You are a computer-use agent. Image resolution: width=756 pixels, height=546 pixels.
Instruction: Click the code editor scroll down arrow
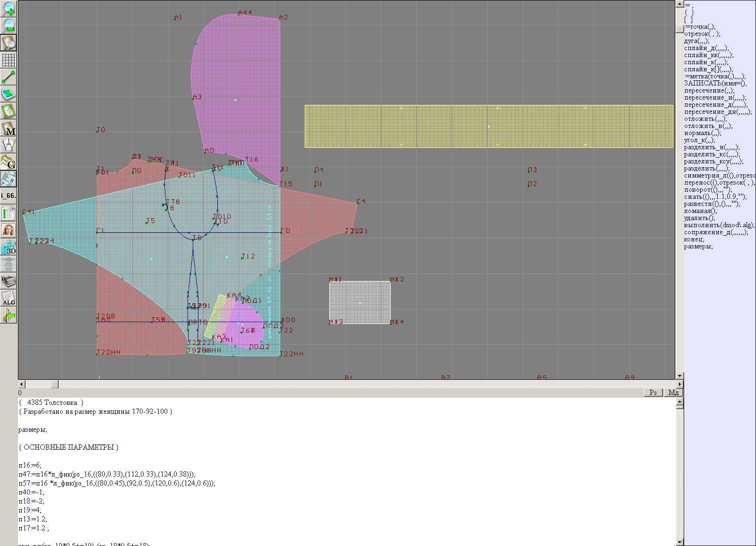point(679,542)
